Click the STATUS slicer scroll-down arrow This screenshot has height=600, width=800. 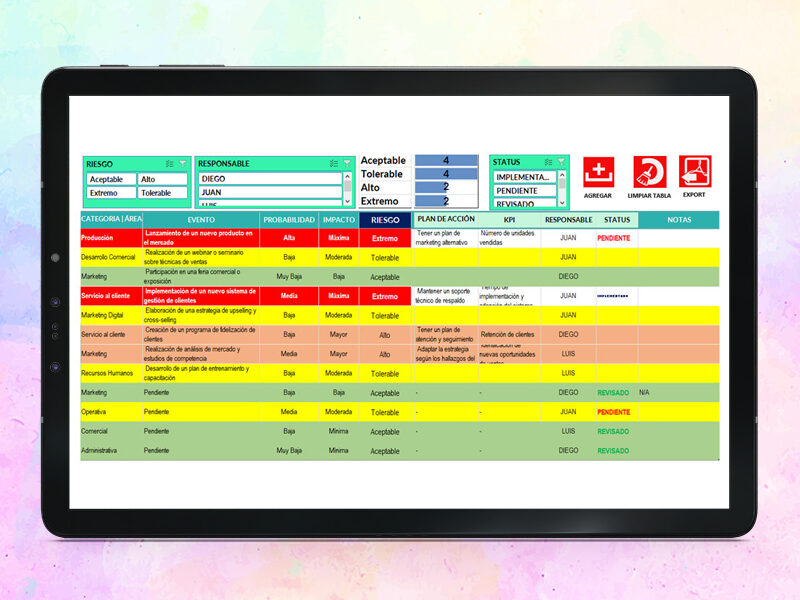(x=562, y=203)
